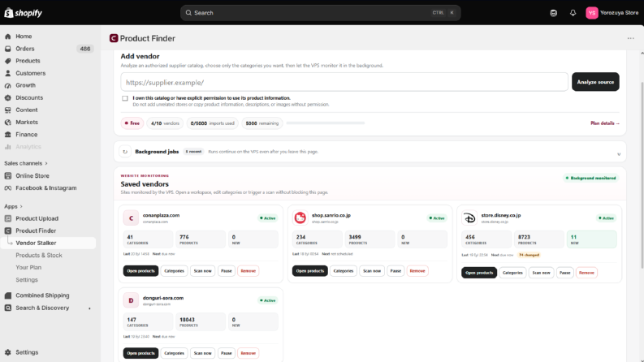Click the Product Upload app icon
The image size is (644, 362).
[x=8, y=218]
